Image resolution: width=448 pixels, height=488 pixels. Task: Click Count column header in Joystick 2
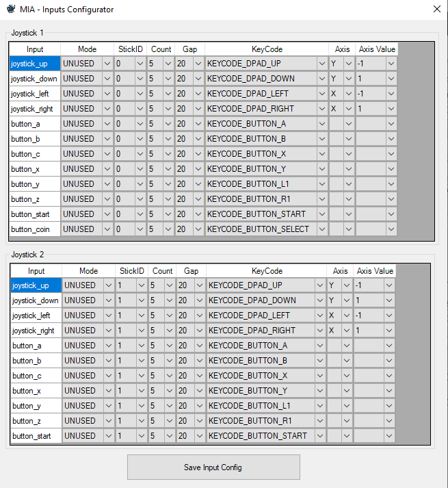point(162,271)
